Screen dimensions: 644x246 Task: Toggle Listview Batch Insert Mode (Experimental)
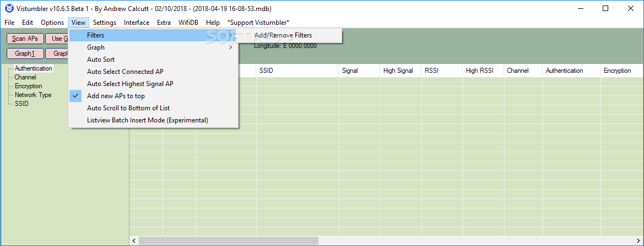coord(153,121)
